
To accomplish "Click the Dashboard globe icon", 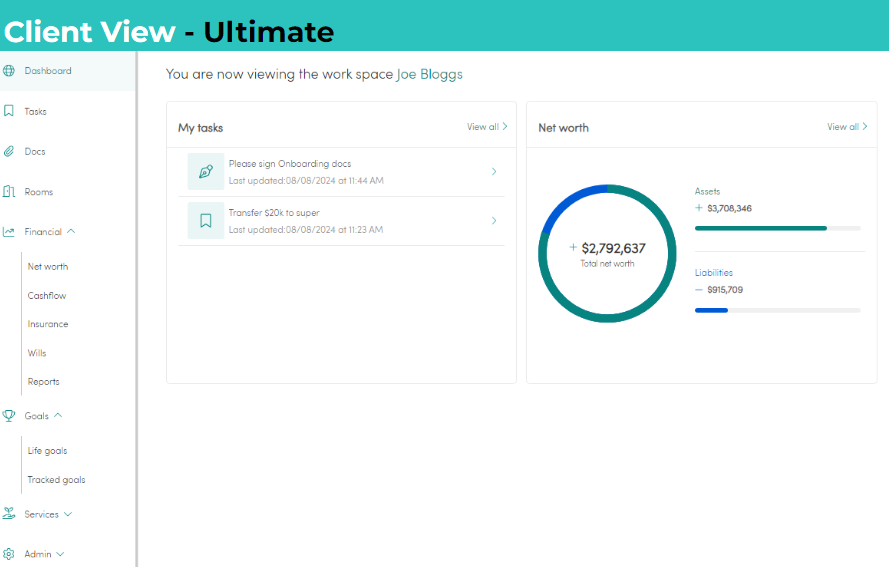I will (9, 71).
